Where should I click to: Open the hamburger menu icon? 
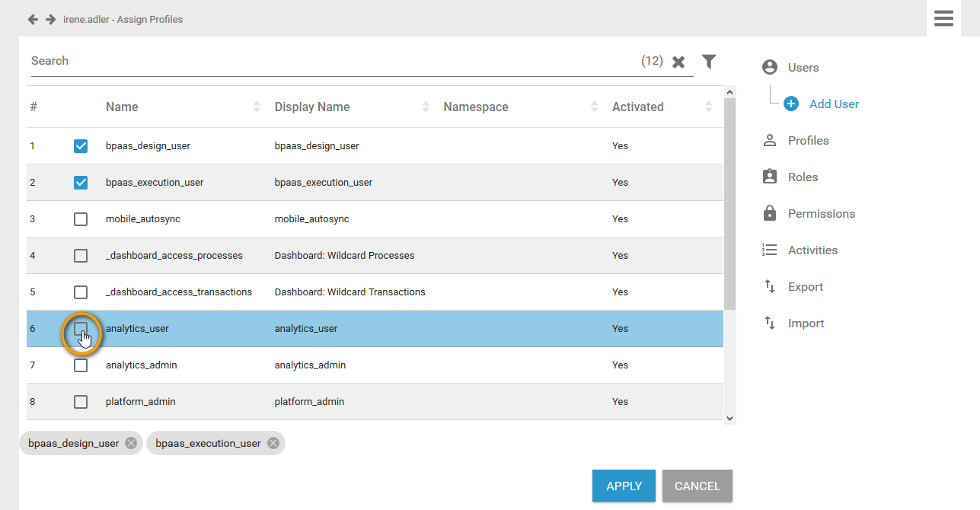click(x=943, y=19)
